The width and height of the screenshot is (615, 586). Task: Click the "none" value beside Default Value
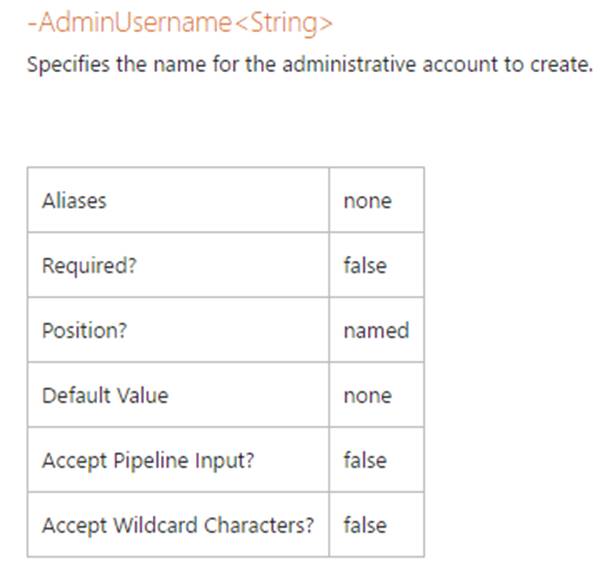[x=367, y=395]
